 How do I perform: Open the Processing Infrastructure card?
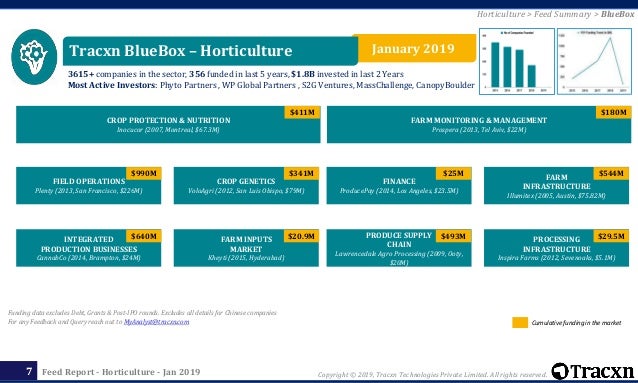[x=556, y=248]
